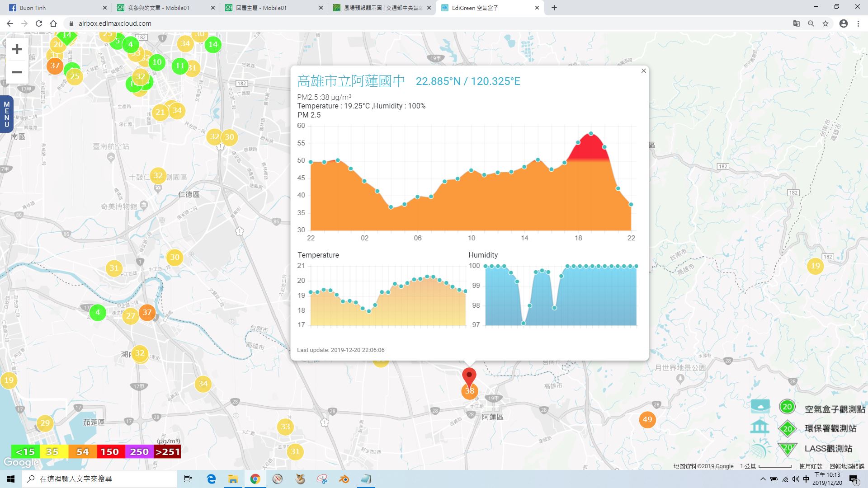Open a new browser tab
Viewport: 868px width, 488px height.
554,8
